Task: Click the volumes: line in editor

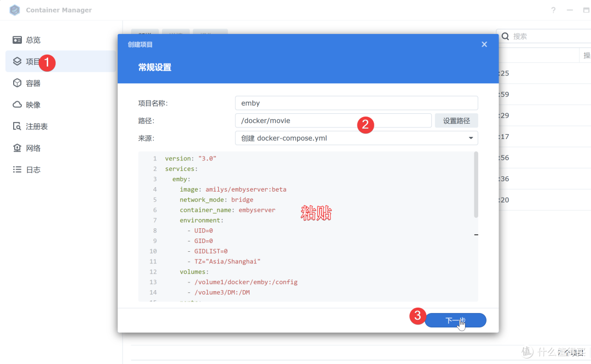Action: (194, 271)
